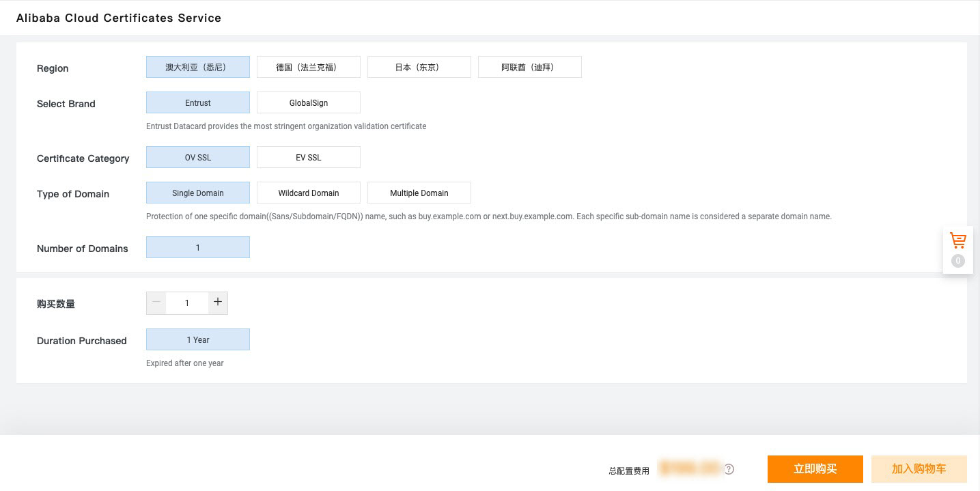Choose the Entrust brand
The width and height of the screenshot is (980, 491).
[x=198, y=102]
